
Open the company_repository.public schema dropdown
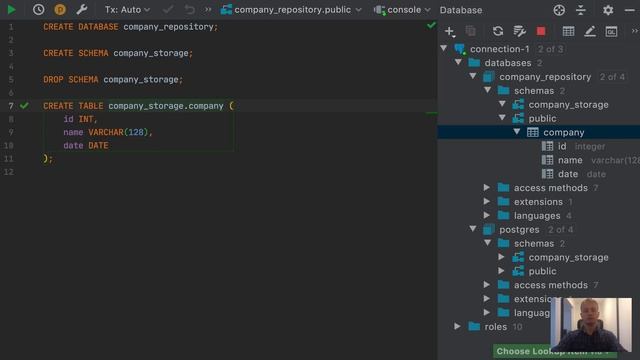[291, 9]
